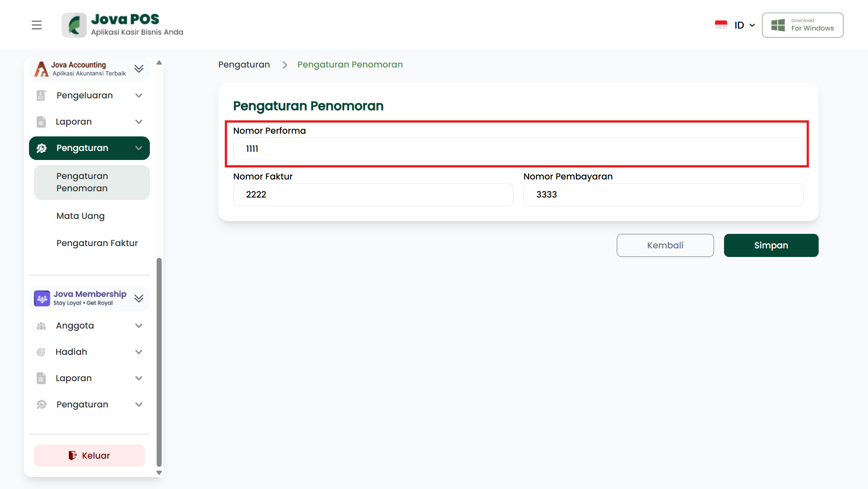Image resolution: width=868 pixels, height=489 pixels.
Task: Click the Windows logo download icon
Action: [x=778, y=25]
